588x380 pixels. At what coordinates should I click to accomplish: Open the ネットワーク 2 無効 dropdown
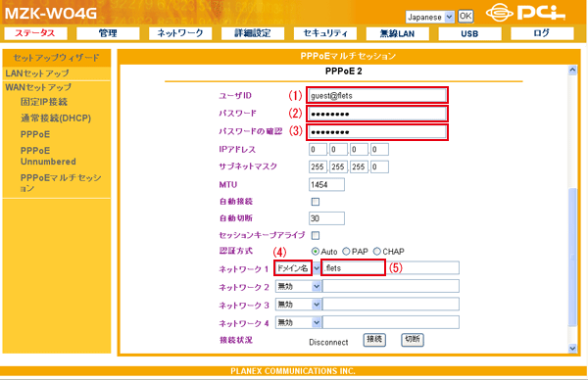coord(299,286)
